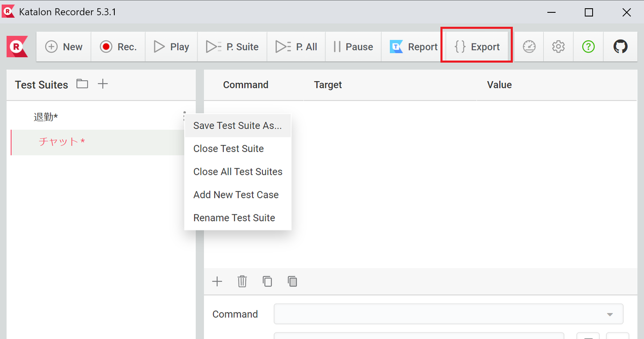
Task: Copy command with copy icon
Action: 267,281
